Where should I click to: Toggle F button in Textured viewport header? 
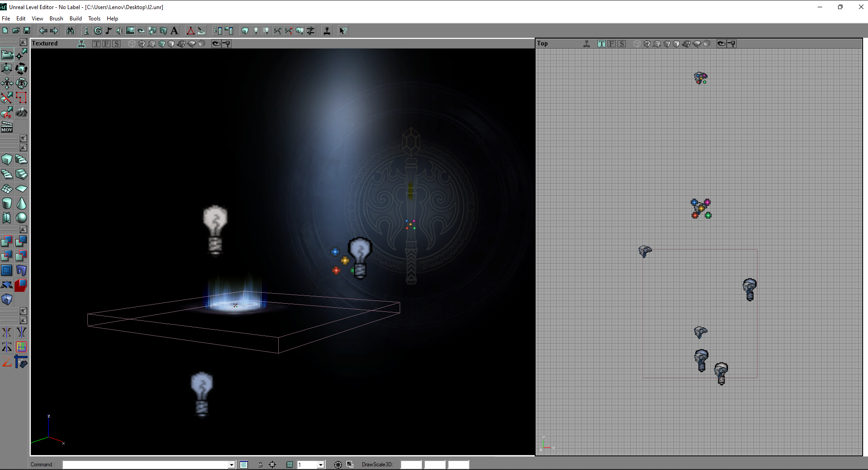pyautogui.click(x=106, y=44)
